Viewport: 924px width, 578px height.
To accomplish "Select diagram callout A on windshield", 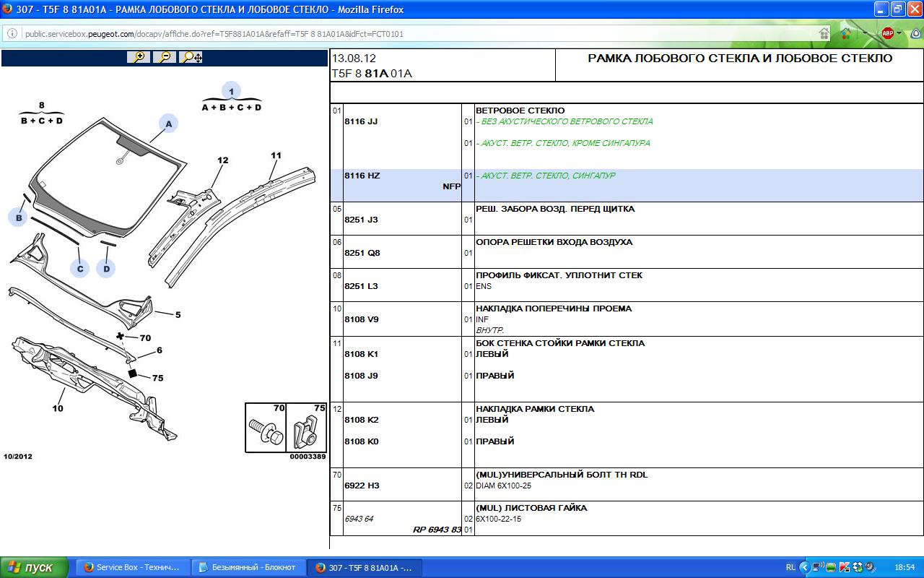I will [168, 124].
